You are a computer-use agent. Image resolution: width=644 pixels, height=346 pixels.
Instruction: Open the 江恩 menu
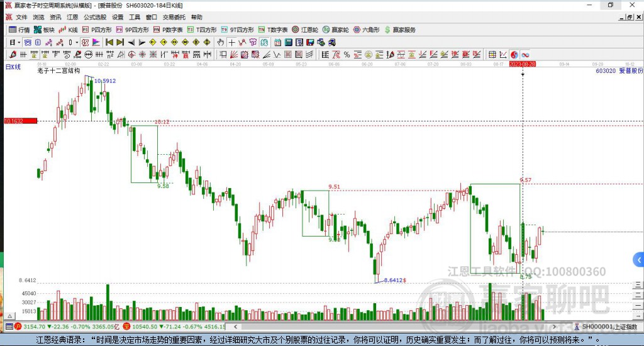click(x=72, y=17)
